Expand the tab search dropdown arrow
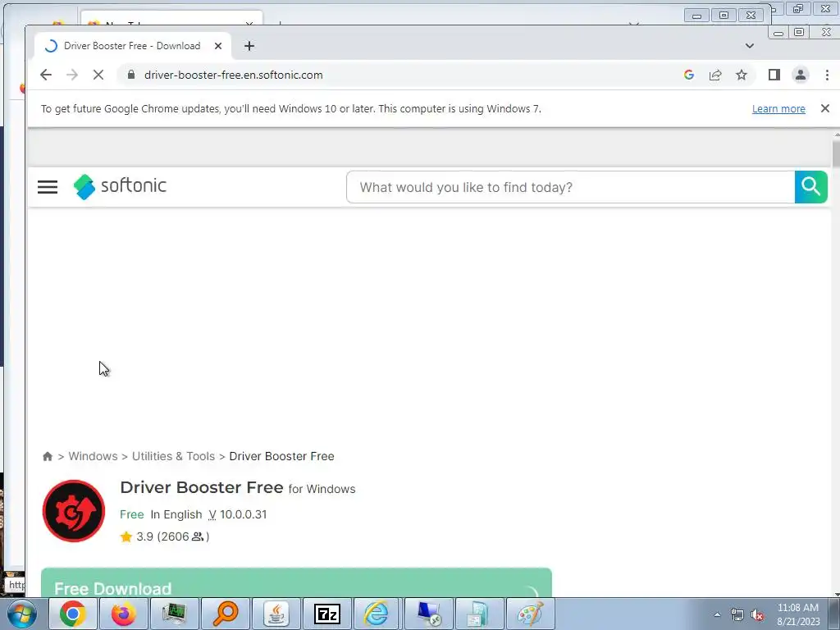The image size is (840, 630). [750, 46]
